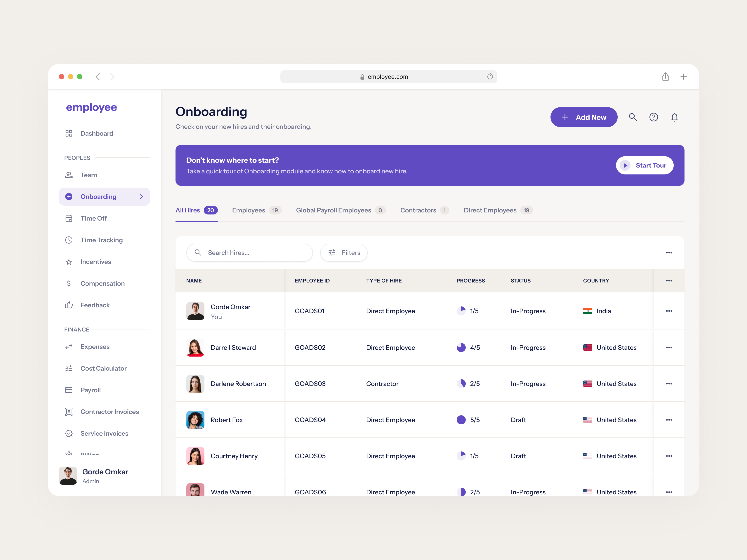This screenshot has height=560, width=747.
Task: Open the Dashboard from the sidebar
Action: pos(97,133)
